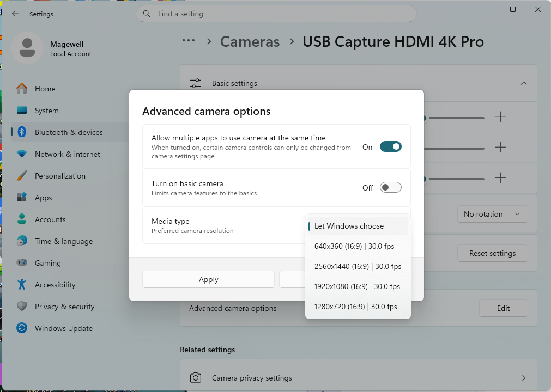Go back using the back arrow

(x=15, y=14)
